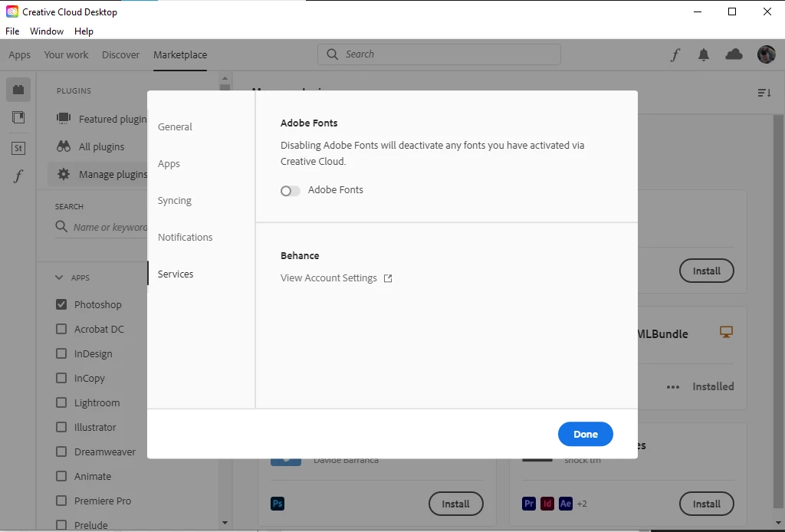Click the top Search field
Screen dimensions: 785x532
[x=439, y=54]
